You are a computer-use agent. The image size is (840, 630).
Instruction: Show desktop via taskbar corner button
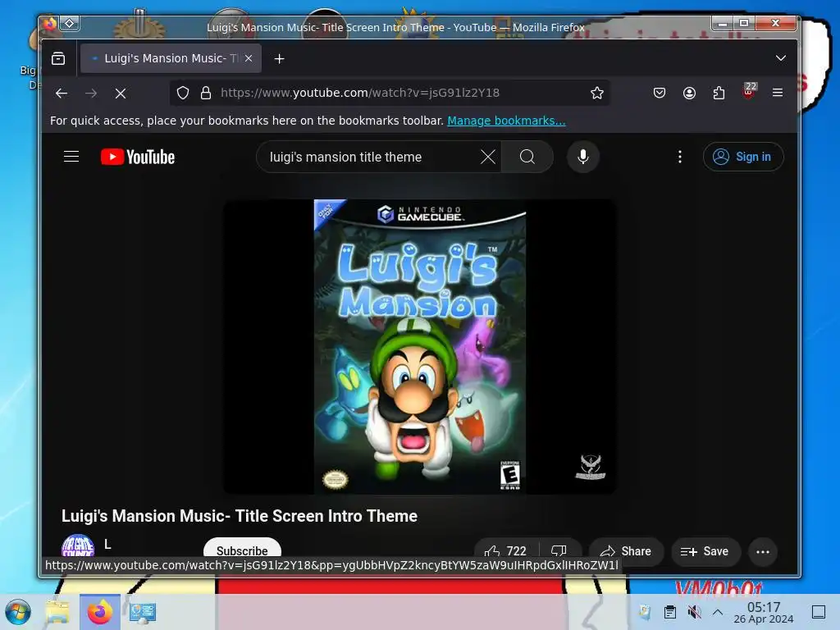tap(819, 612)
